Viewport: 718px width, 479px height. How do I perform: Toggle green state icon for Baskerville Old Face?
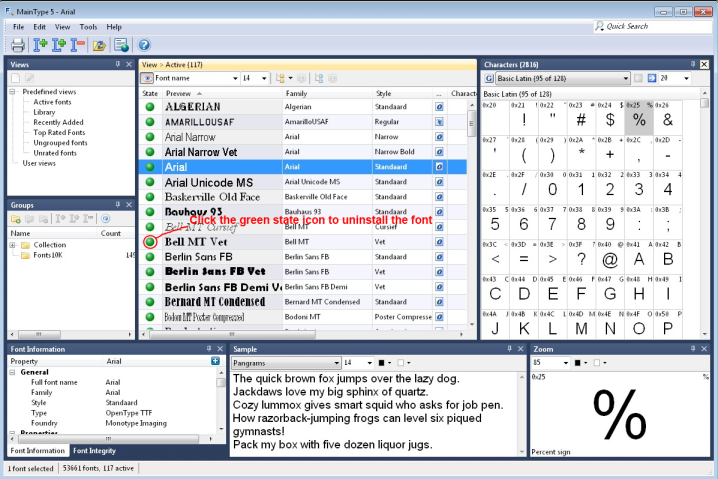pos(150,197)
